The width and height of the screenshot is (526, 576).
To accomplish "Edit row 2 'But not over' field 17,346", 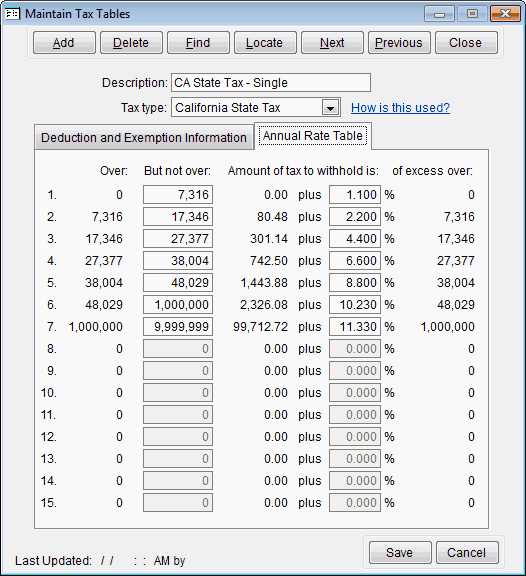I will (178, 217).
